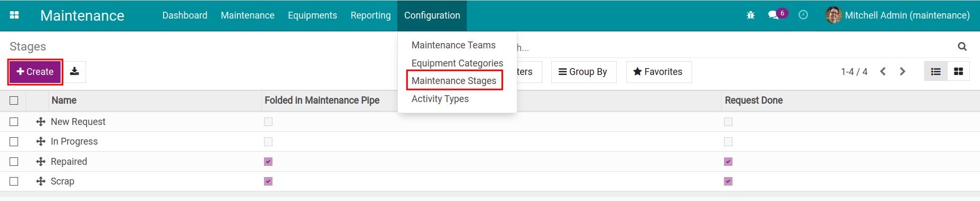Select the In Progress row checkbox

pos(14,141)
